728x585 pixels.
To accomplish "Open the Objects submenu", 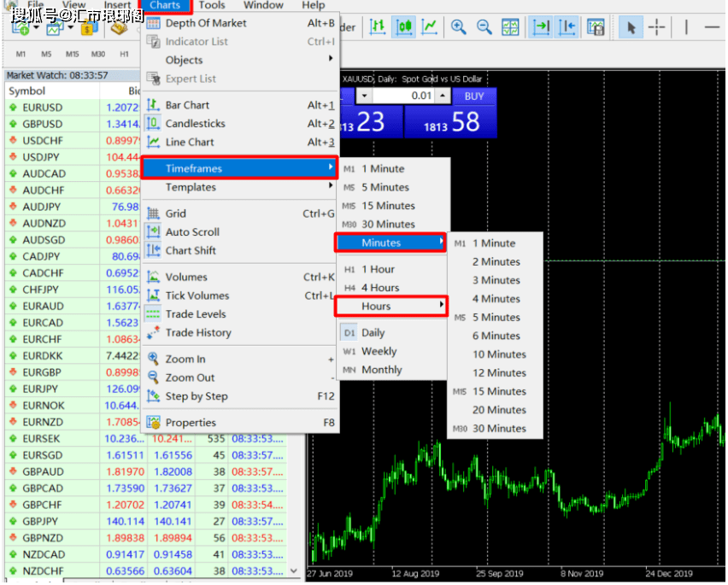I will (240, 60).
